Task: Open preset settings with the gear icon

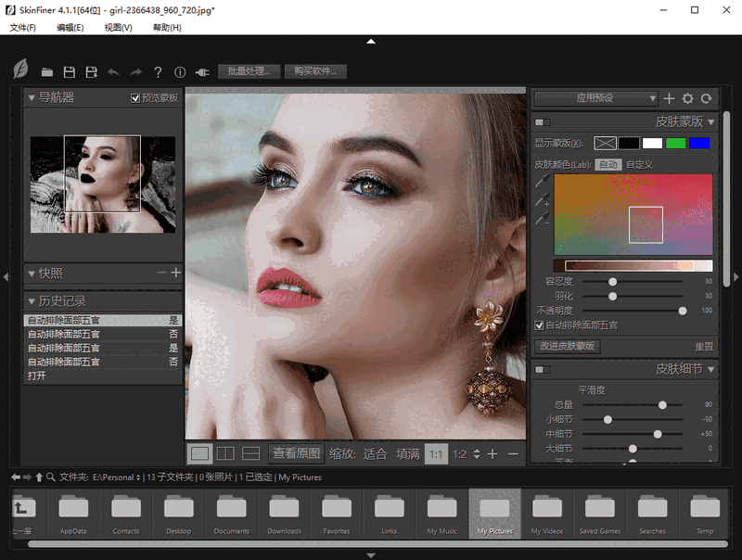Action: click(686, 98)
